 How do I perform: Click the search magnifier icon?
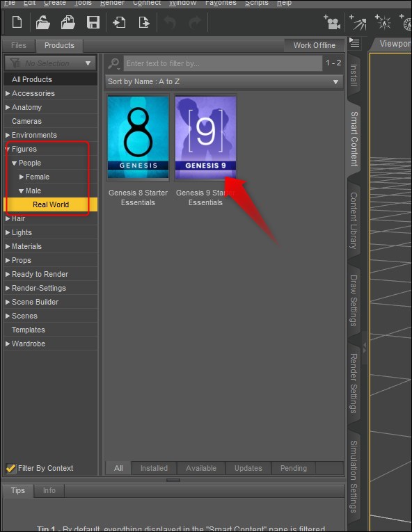113,63
